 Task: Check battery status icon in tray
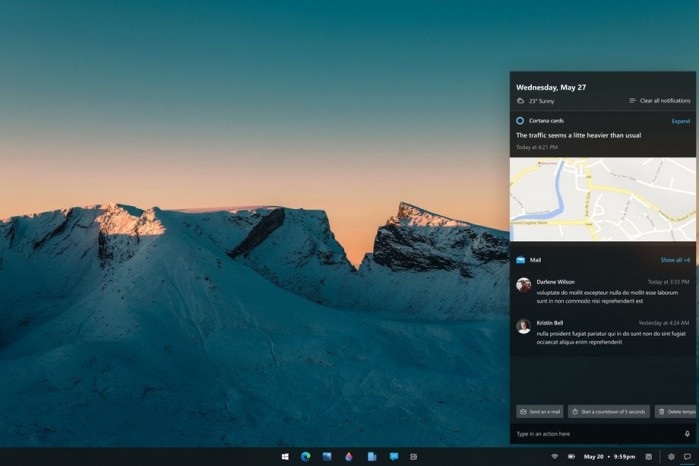point(572,456)
